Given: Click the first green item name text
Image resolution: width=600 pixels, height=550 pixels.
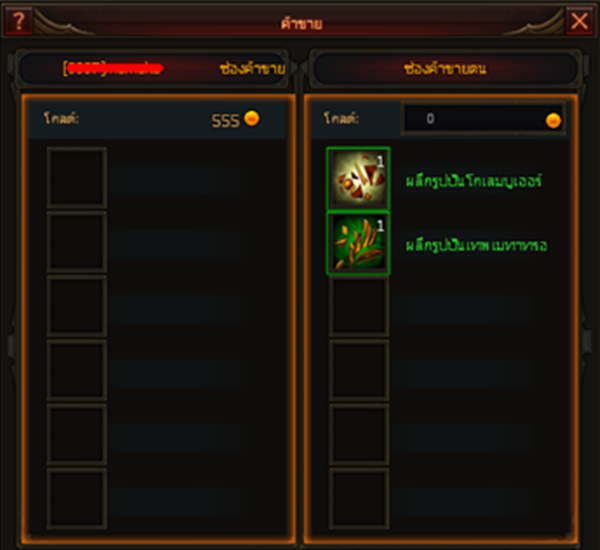Looking at the screenshot, I should pyautogui.click(x=474, y=181).
